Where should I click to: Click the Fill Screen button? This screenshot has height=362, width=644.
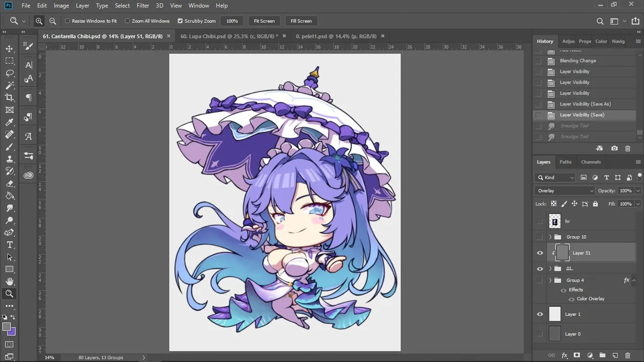(x=301, y=21)
